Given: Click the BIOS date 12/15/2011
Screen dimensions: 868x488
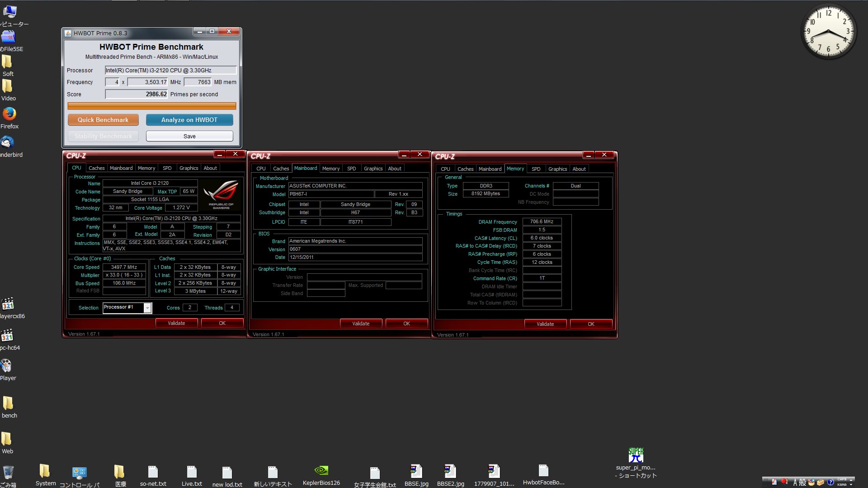Looking at the screenshot, I should coord(355,257).
